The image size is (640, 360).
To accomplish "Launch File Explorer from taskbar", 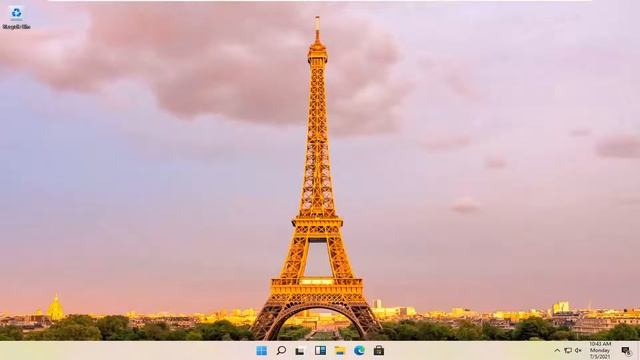I will tap(340, 351).
